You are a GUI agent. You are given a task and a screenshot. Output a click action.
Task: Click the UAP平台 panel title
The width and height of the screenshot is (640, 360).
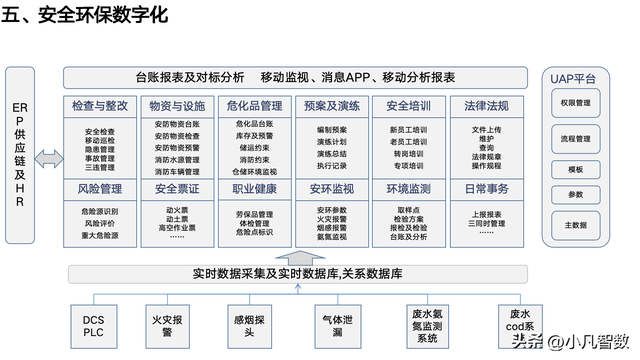pyautogui.click(x=573, y=79)
